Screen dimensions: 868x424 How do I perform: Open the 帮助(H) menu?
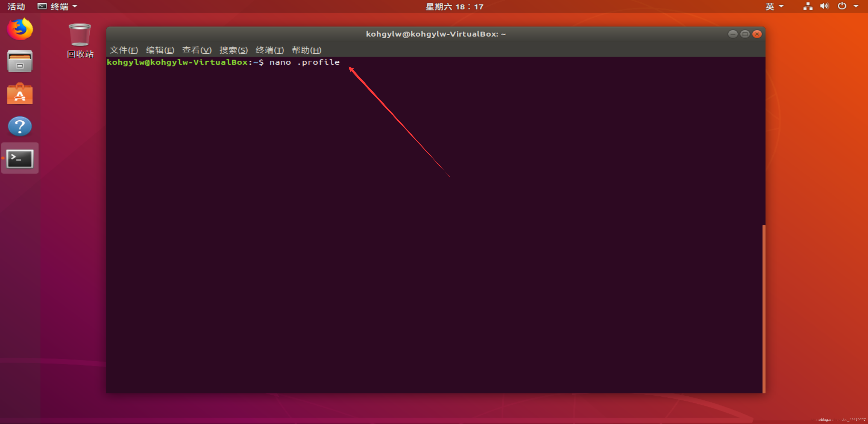(x=306, y=50)
